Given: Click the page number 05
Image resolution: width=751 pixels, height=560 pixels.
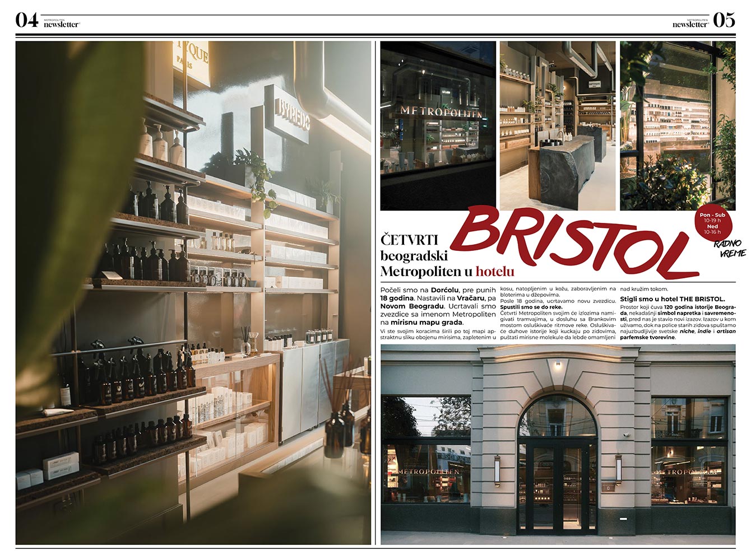Looking at the screenshot, I should coord(724,21).
